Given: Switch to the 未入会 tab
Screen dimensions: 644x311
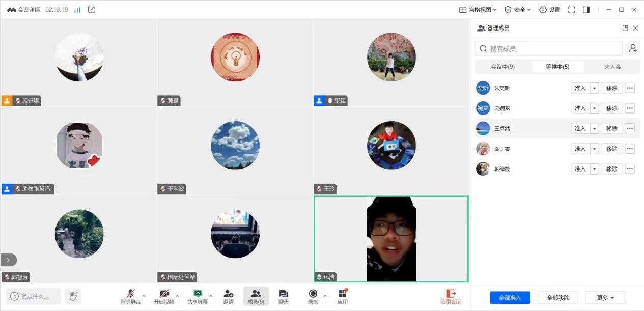Looking at the screenshot, I should point(612,67).
